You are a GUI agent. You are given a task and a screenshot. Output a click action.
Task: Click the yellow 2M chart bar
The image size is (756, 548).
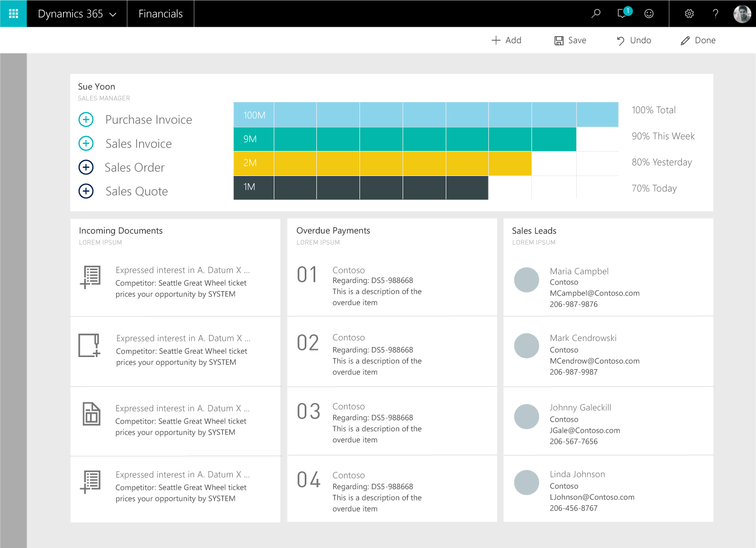pyautogui.click(x=382, y=163)
